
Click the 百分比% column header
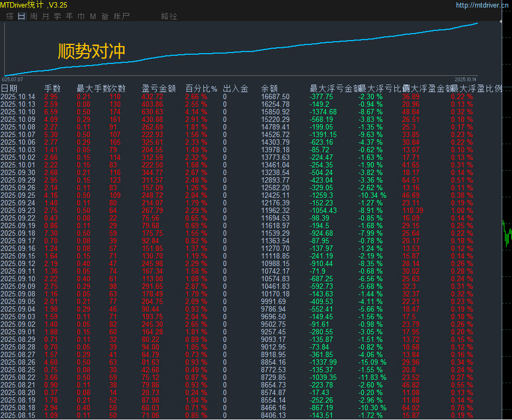[x=201, y=89]
